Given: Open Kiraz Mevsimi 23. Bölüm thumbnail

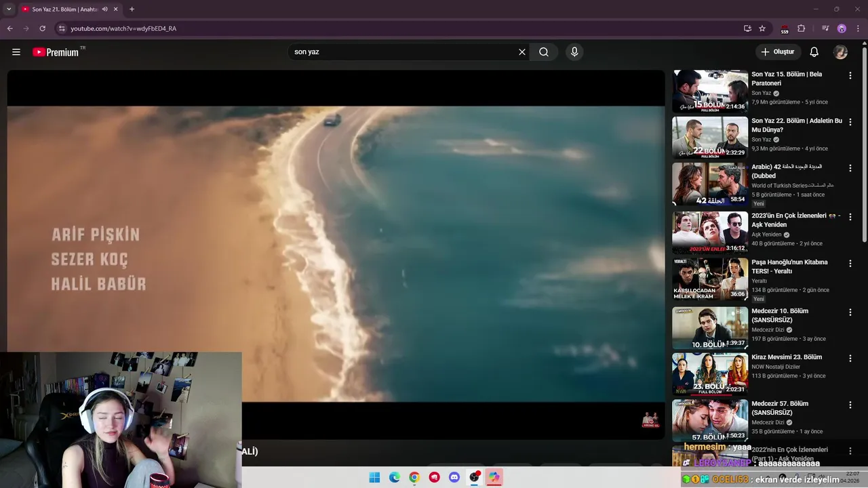Looking at the screenshot, I should click(710, 374).
